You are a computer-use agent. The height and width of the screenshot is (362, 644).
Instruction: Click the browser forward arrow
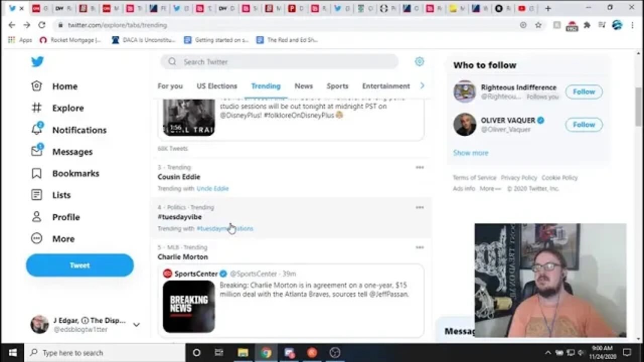(27, 25)
